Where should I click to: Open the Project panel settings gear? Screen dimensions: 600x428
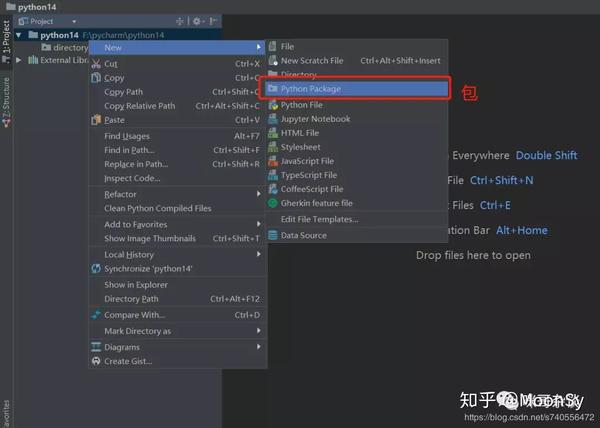(197, 21)
